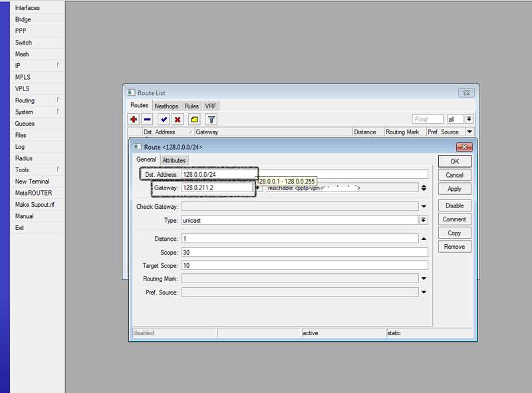Expand the Pref. Source field arrow
The width and height of the screenshot is (532, 393).
pos(423,292)
